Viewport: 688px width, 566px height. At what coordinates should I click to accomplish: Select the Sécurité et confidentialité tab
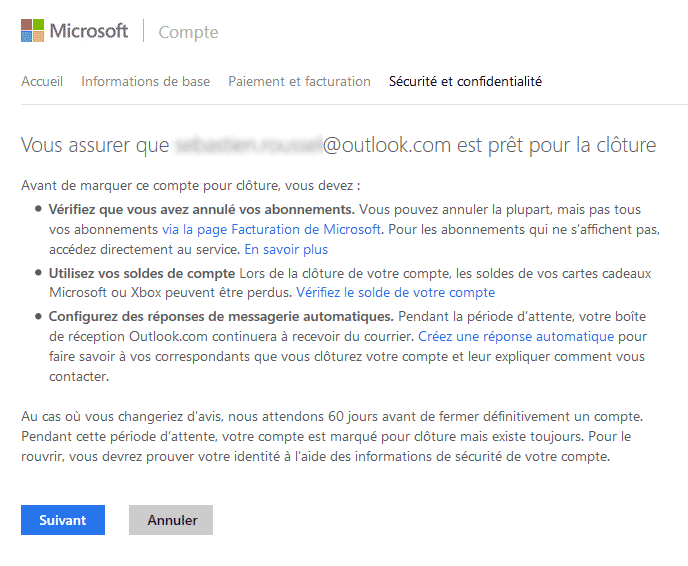pos(465,82)
